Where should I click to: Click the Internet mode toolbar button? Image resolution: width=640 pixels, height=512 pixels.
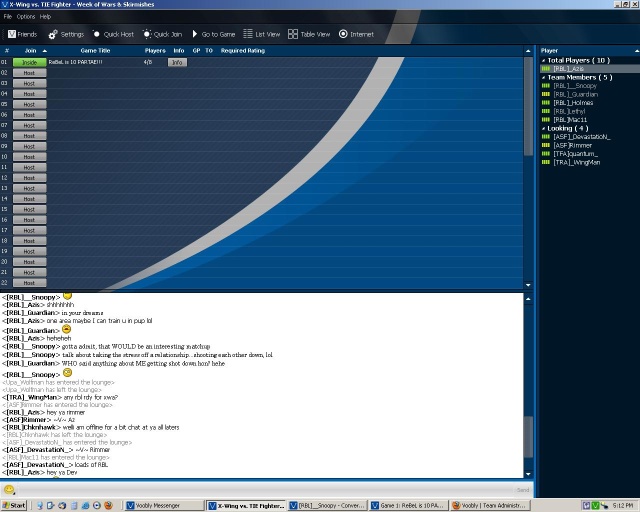pyautogui.click(x=356, y=34)
